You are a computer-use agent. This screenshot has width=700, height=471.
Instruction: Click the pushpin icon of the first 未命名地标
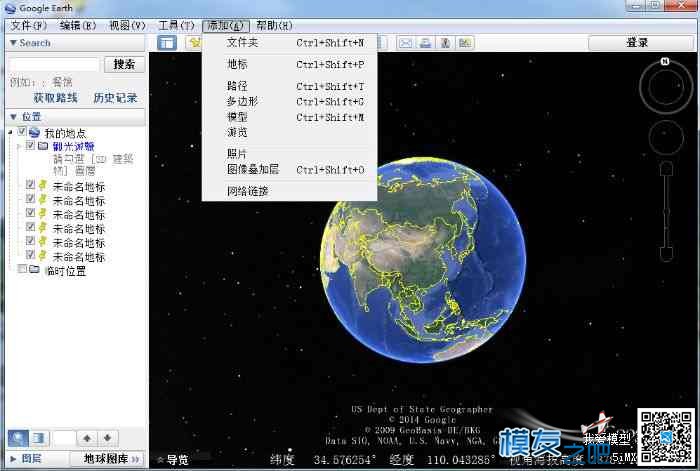click(43, 185)
